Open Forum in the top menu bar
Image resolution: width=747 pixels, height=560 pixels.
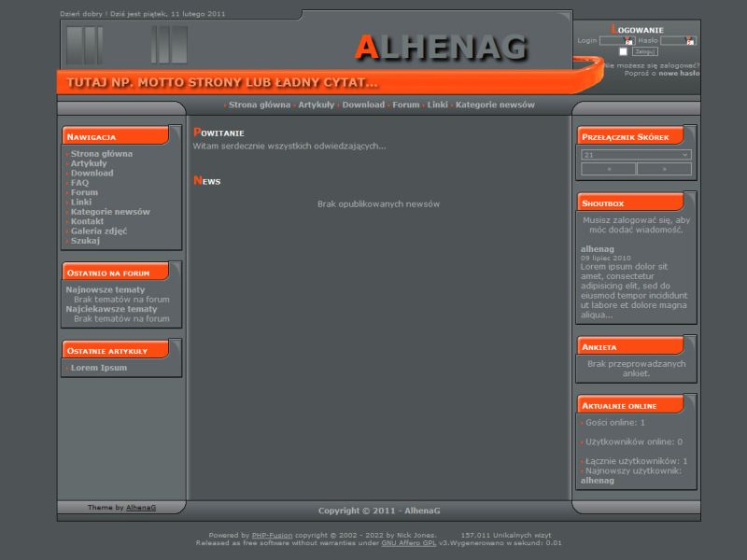coord(405,105)
